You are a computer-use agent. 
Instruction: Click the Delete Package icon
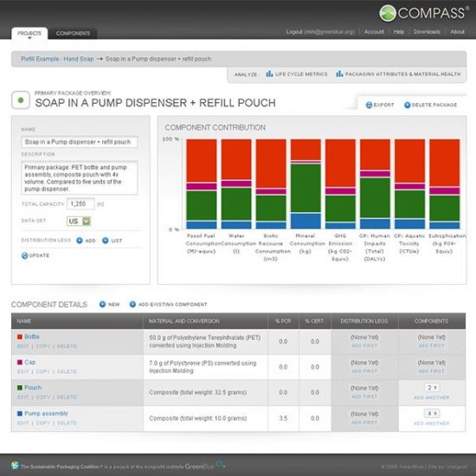(407, 105)
